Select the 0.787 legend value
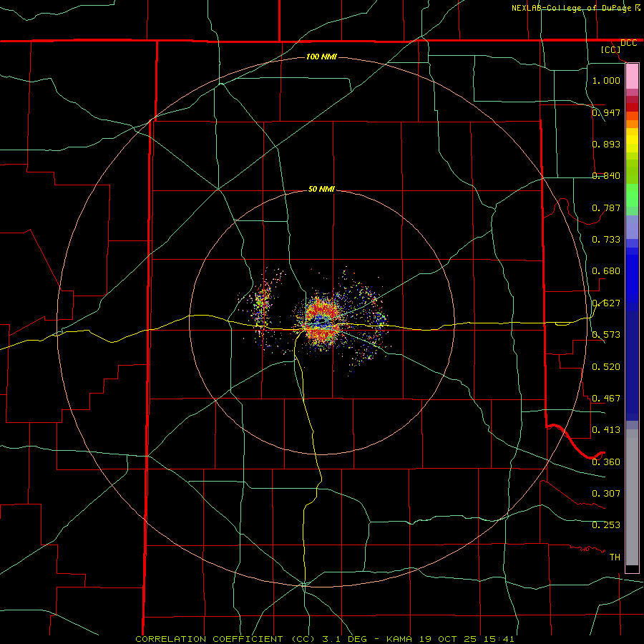The image size is (644, 644). (x=606, y=208)
